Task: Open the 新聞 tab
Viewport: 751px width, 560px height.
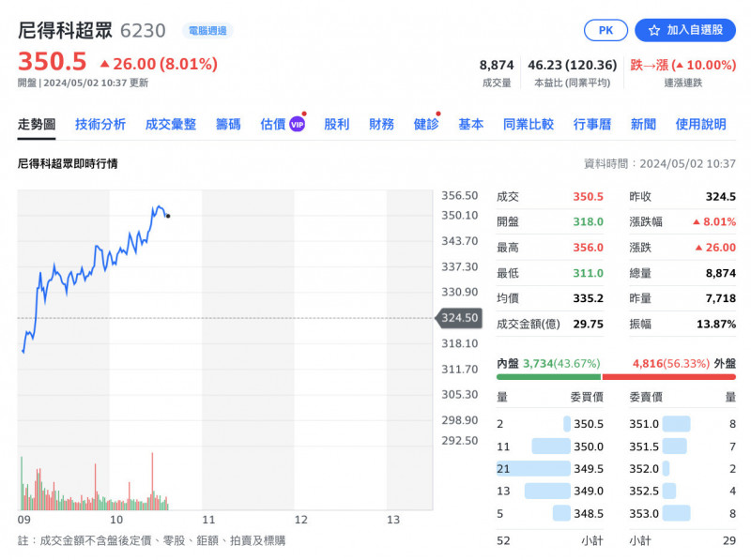Action: (x=643, y=125)
